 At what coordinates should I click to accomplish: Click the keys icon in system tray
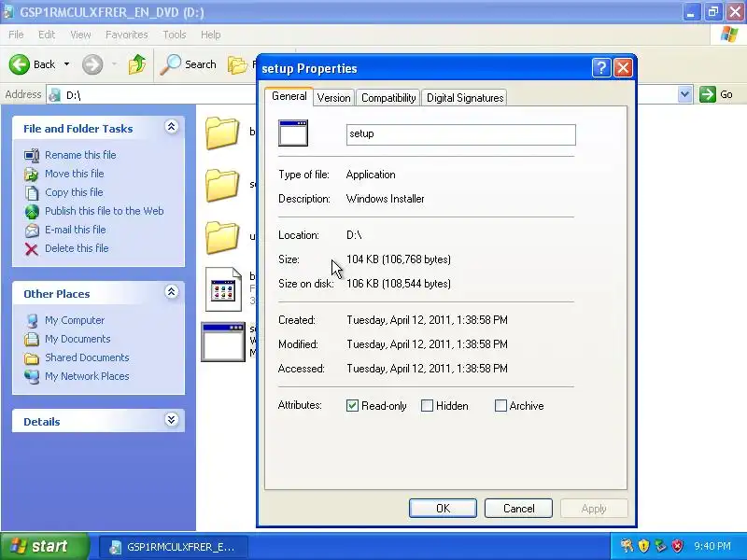click(x=627, y=545)
